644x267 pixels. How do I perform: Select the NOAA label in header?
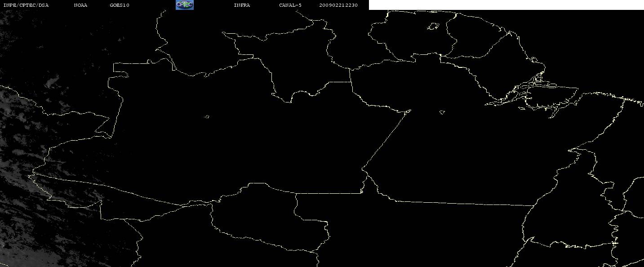tap(80, 5)
